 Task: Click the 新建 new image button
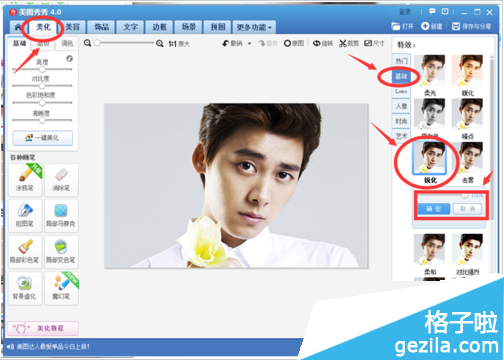(x=432, y=26)
